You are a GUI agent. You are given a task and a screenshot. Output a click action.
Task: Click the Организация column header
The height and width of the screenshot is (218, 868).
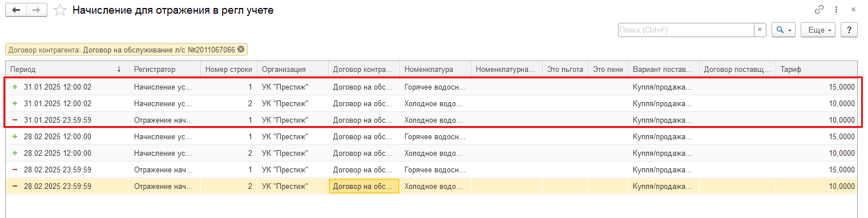coord(293,69)
